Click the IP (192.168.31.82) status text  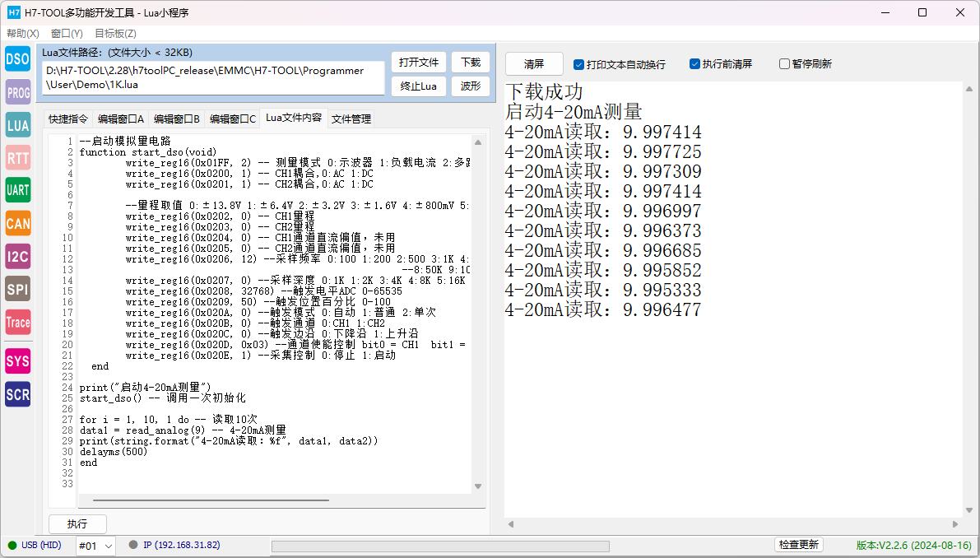tap(182, 545)
